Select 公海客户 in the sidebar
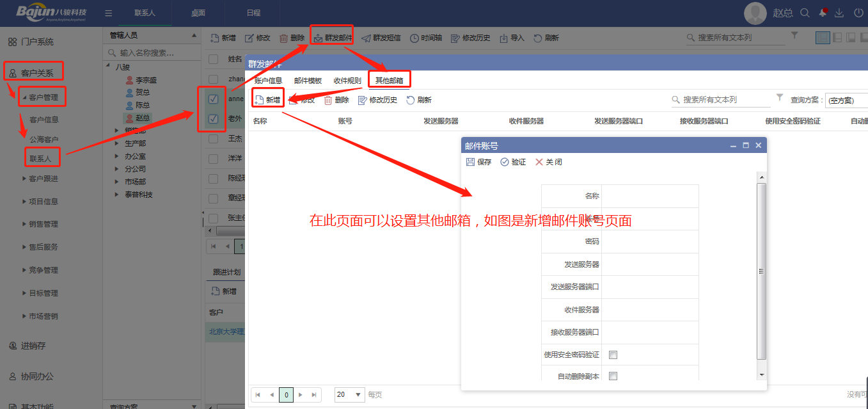 pos(44,139)
